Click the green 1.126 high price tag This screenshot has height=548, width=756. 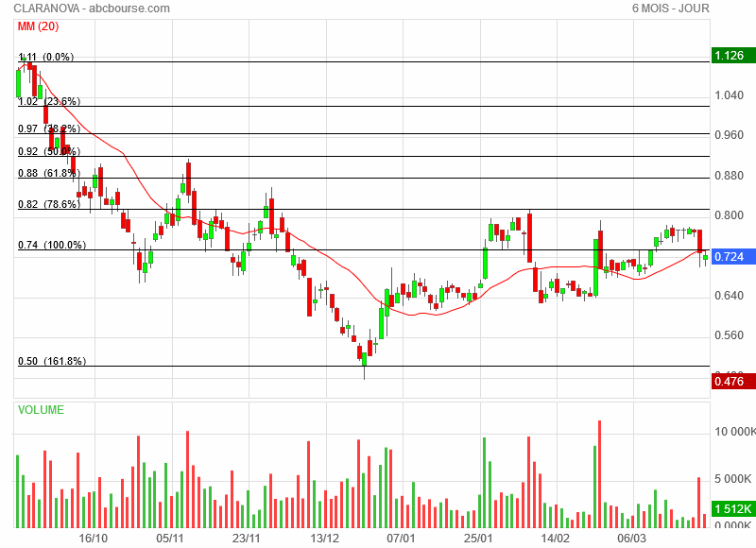733,56
